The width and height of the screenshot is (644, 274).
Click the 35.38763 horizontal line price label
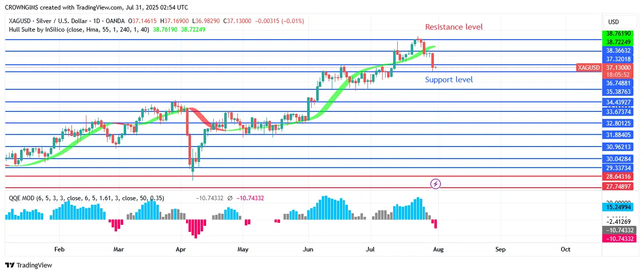pyautogui.click(x=618, y=92)
